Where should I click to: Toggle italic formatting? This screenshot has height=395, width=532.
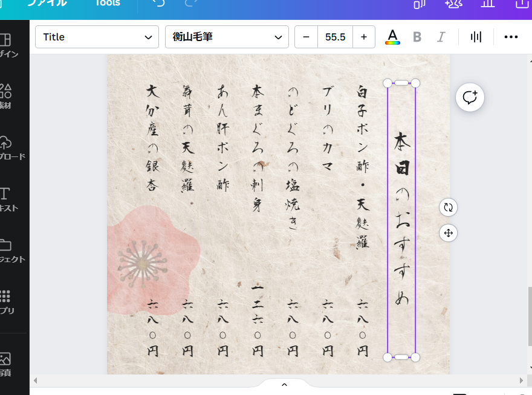[x=441, y=37]
